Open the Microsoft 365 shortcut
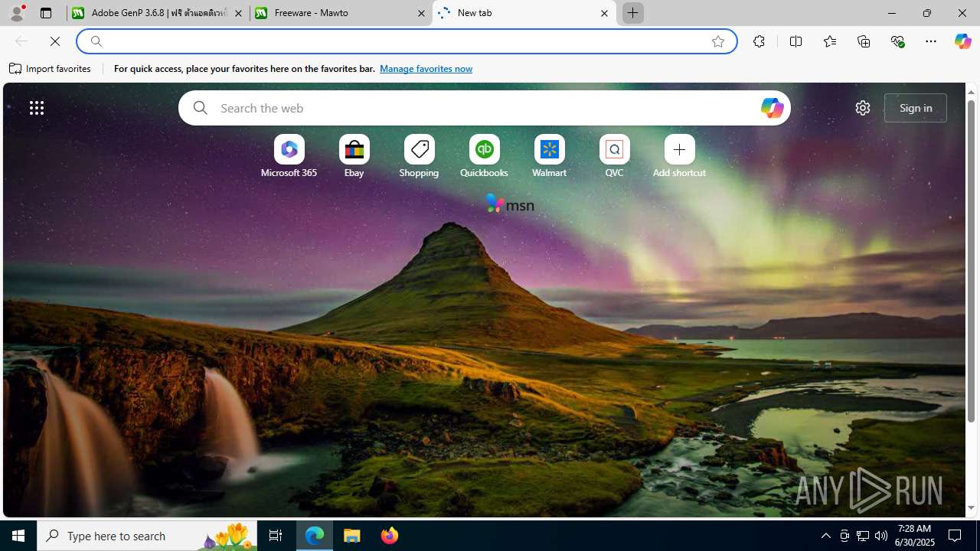980x551 pixels. tap(289, 157)
